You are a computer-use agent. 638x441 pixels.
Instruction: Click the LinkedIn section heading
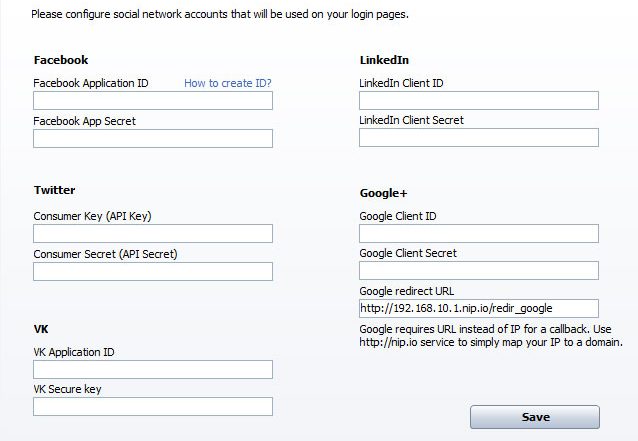(x=384, y=60)
